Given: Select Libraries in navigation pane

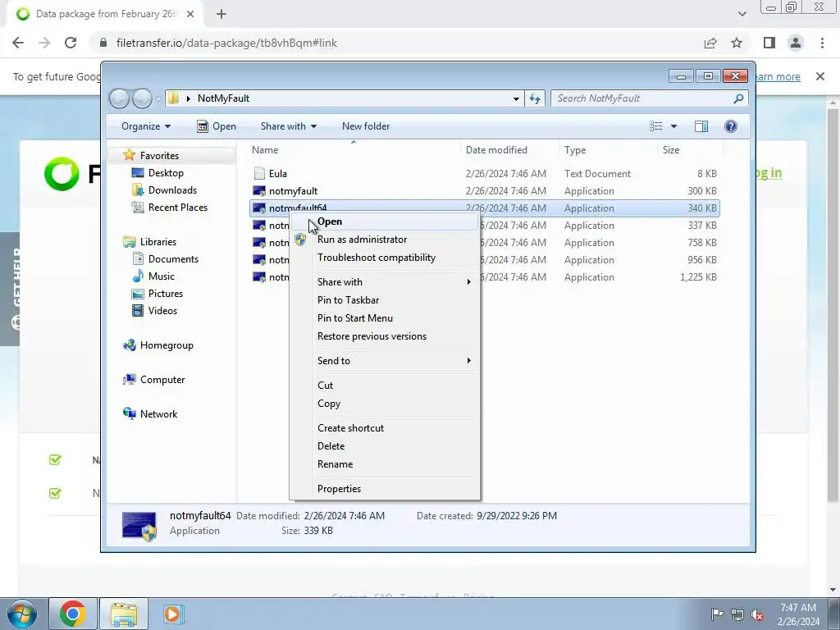Looking at the screenshot, I should (150, 242).
